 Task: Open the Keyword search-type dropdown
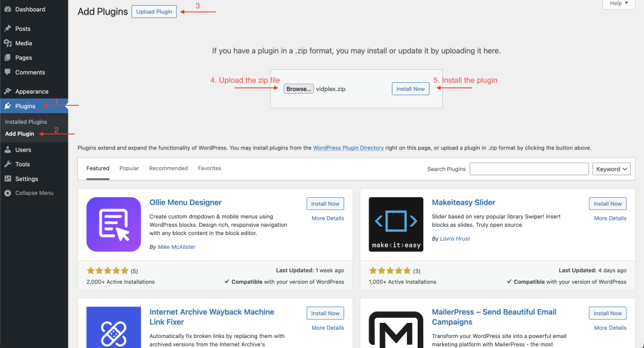click(x=611, y=169)
